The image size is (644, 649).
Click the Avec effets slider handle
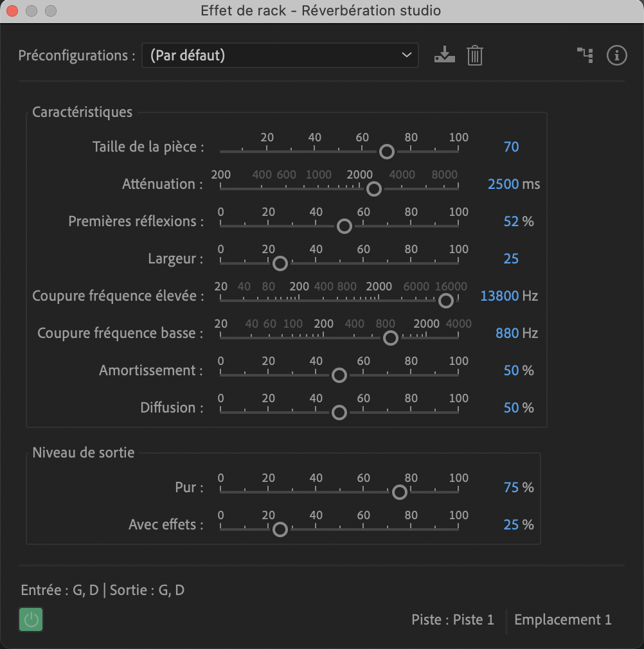coord(280,529)
